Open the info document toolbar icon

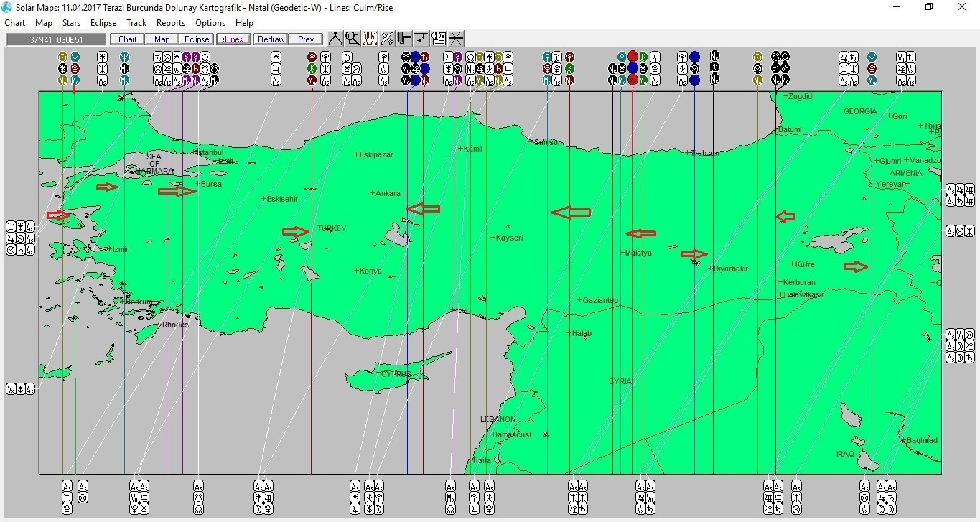pyautogui.click(x=439, y=39)
